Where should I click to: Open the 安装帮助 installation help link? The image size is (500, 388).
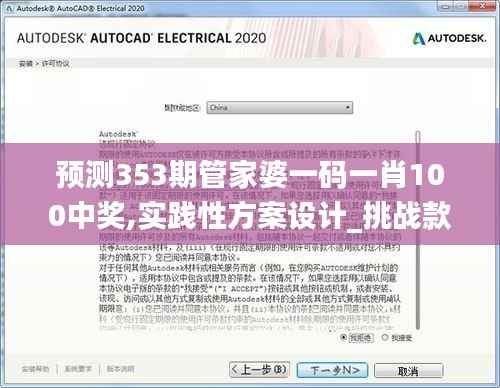(x=35, y=369)
